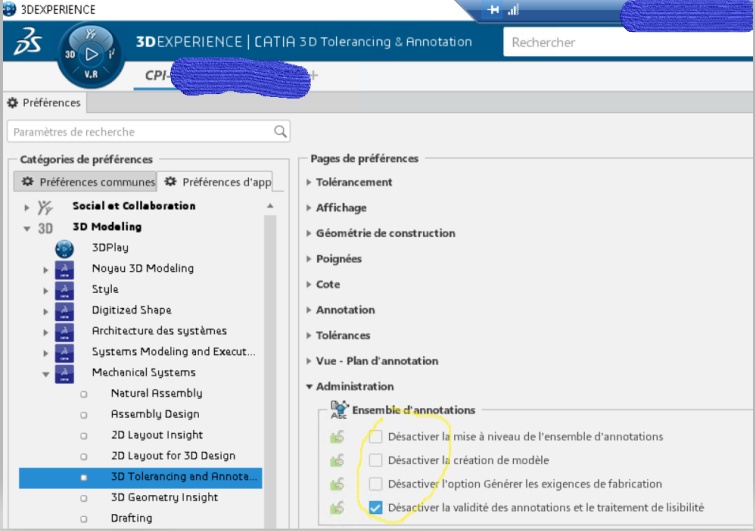This screenshot has height=531, width=755.
Task: Click the signal bars icon in title bar
Action: (513, 10)
